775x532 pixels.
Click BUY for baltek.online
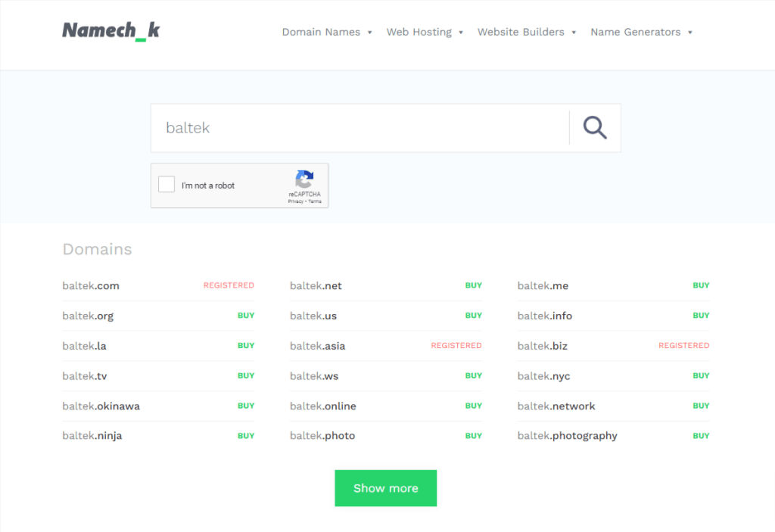coord(474,406)
